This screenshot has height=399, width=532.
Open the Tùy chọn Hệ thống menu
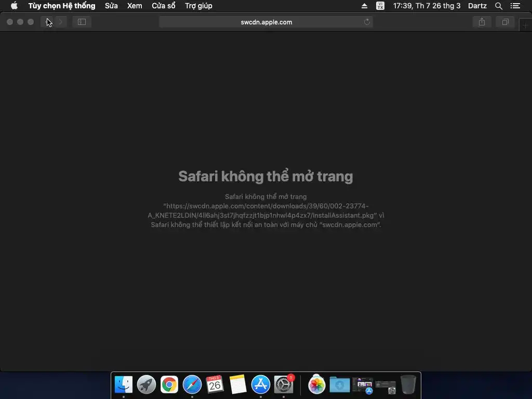62,6
